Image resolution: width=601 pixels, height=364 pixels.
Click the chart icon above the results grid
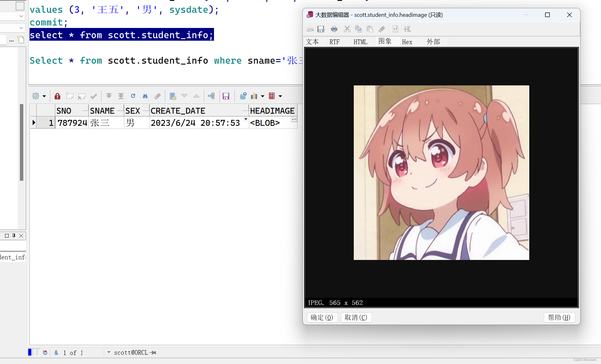[254, 96]
